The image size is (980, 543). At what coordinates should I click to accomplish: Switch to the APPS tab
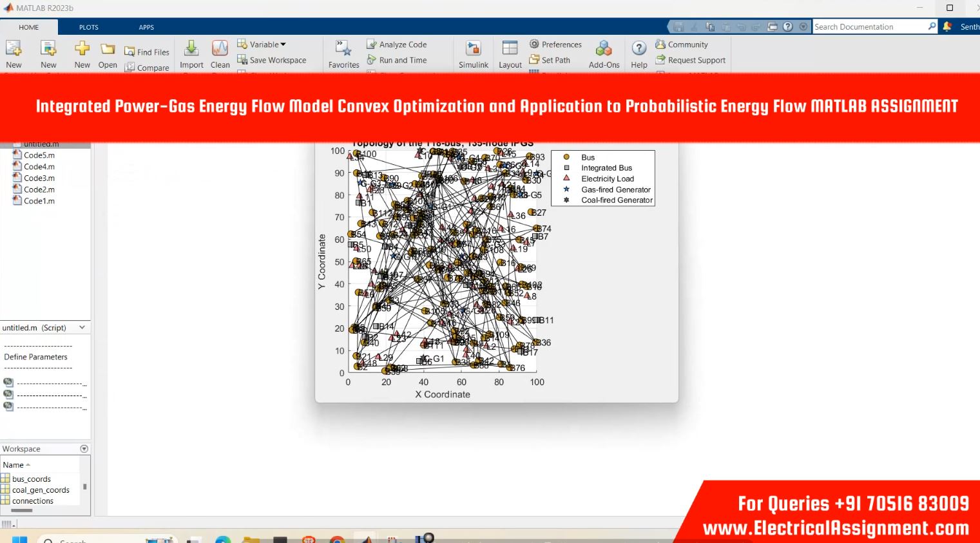[146, 27]
